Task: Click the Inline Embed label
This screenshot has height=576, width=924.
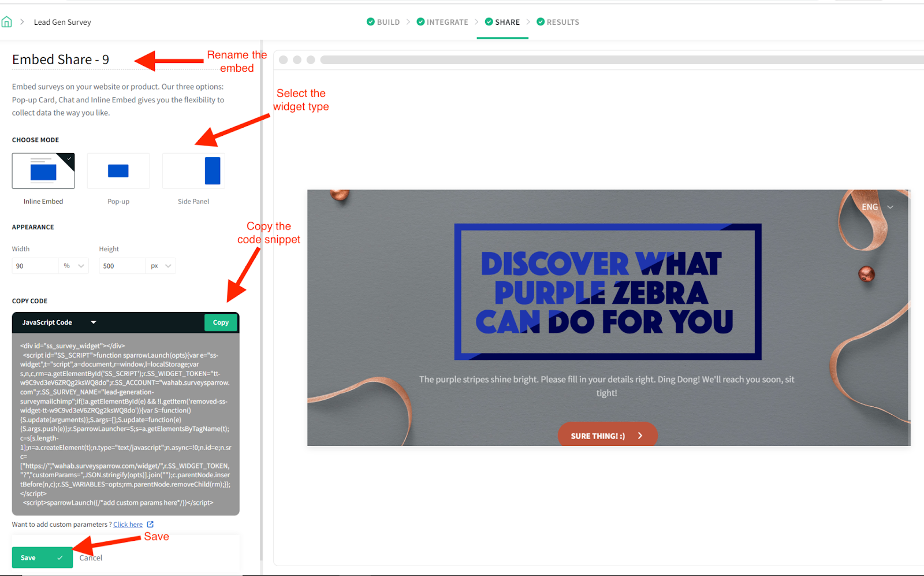Action: (x=43, y=202)
